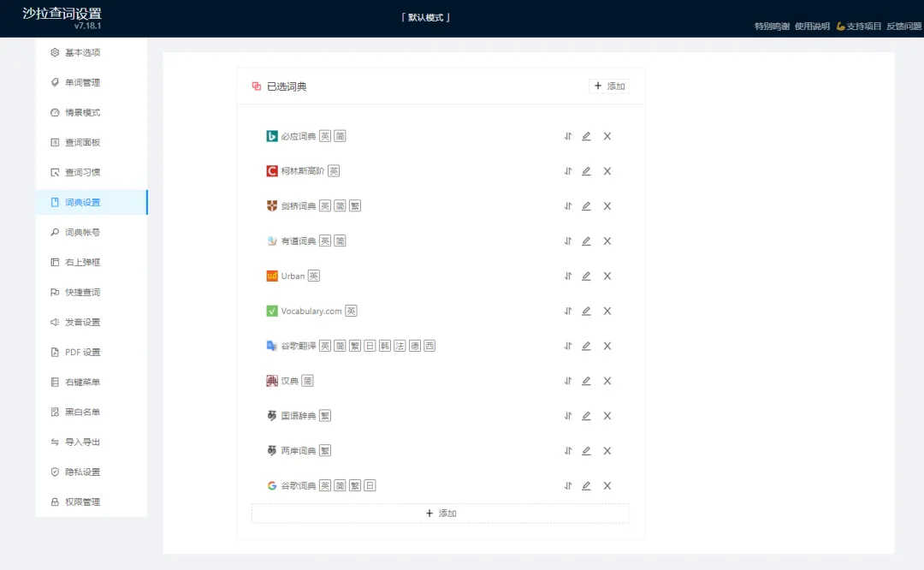The width and height of the screenshot is (924, 570).
Task: Edit the Urban dictionary entry
Action: pyautogui.click(x=586, y=276)
